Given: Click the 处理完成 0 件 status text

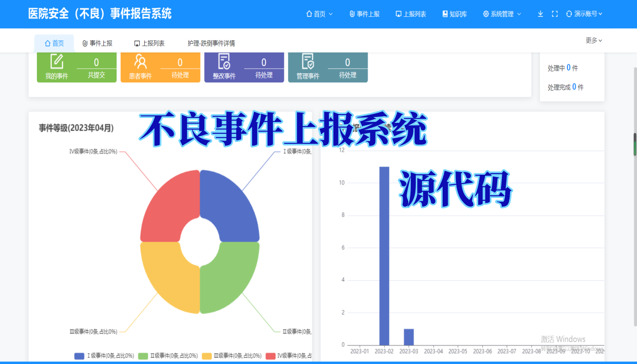Looking at the screenshot, I should point(566,87).
